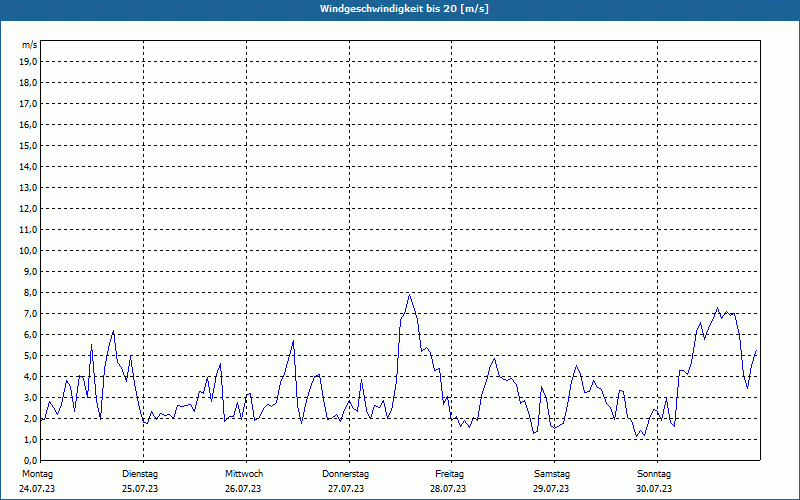
Task: Click the 19,0 y-axis label
Action: pyautogui.click(x=28, y=62)
